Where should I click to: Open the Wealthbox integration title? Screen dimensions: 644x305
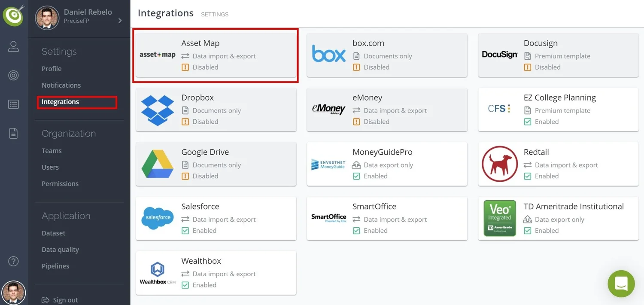201,261
